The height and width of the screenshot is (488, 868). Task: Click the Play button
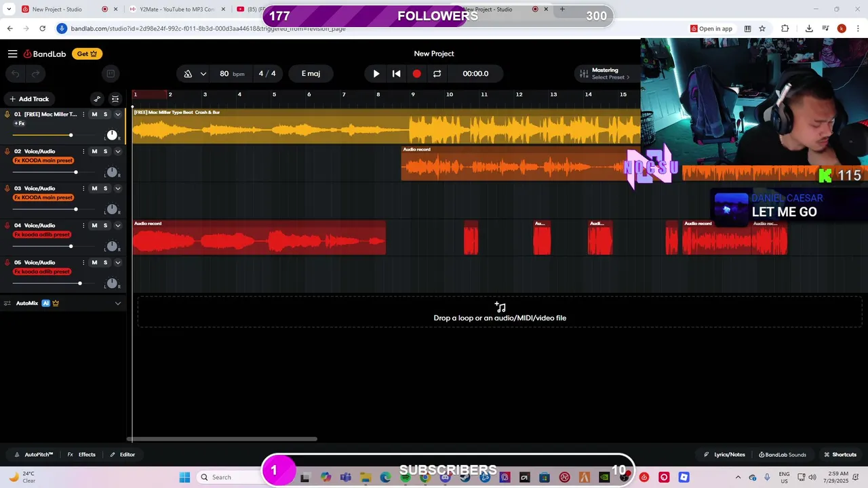[x=376, y=74]
